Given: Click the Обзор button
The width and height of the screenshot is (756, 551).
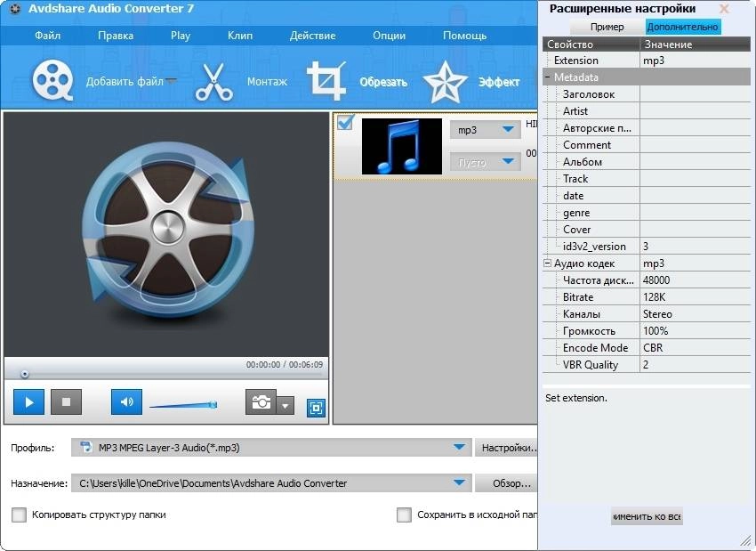Looking at the screenshot, I should (x=506, y=483).
